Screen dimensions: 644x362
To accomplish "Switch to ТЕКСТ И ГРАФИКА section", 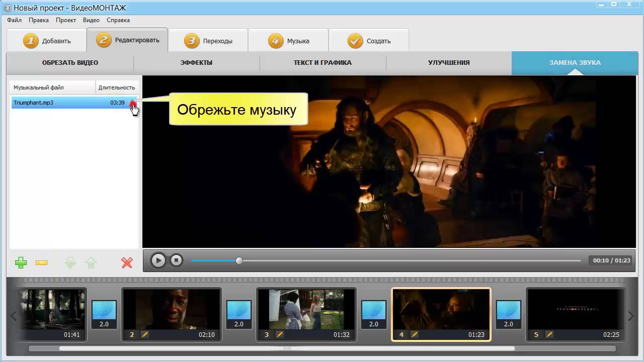I will pyautogui.click(x=323, y=63).
